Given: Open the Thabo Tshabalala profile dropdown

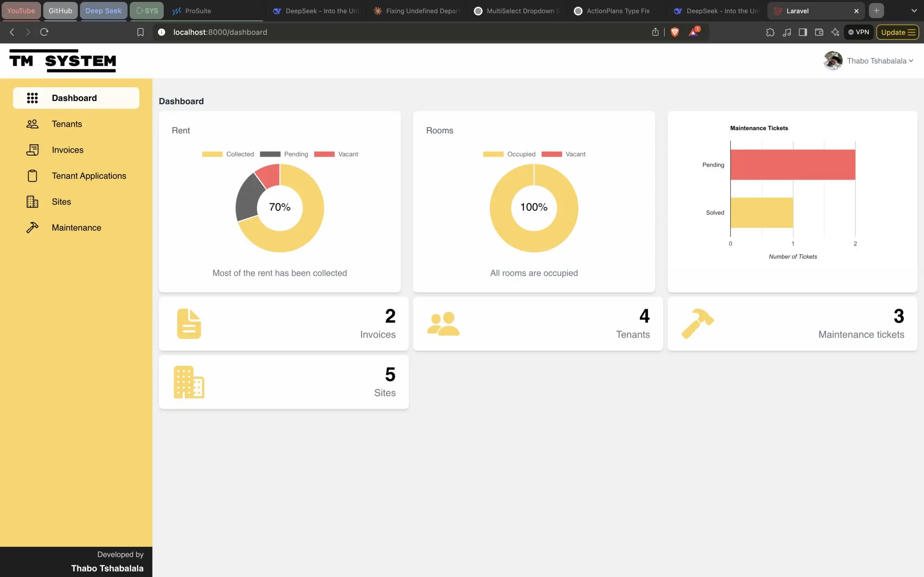Looking at the screenshot, I should [878, 60].
